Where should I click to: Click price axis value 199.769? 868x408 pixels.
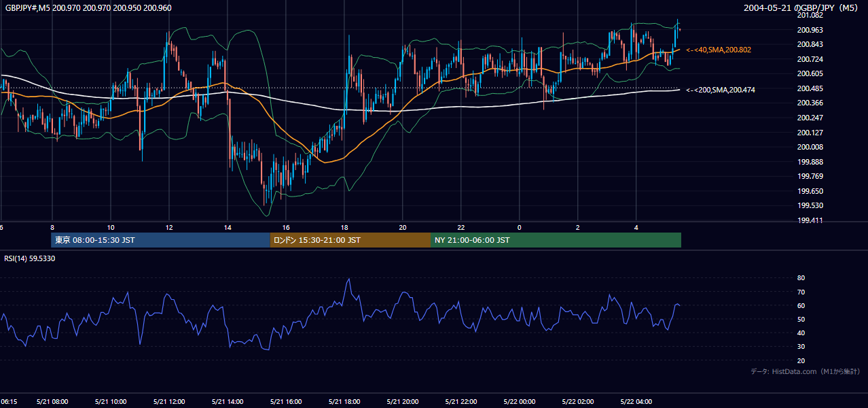810,176
